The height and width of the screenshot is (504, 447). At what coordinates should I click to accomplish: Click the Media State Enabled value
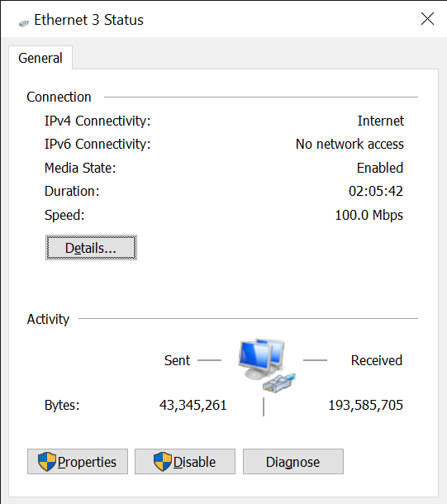click(x=380, y=168)
